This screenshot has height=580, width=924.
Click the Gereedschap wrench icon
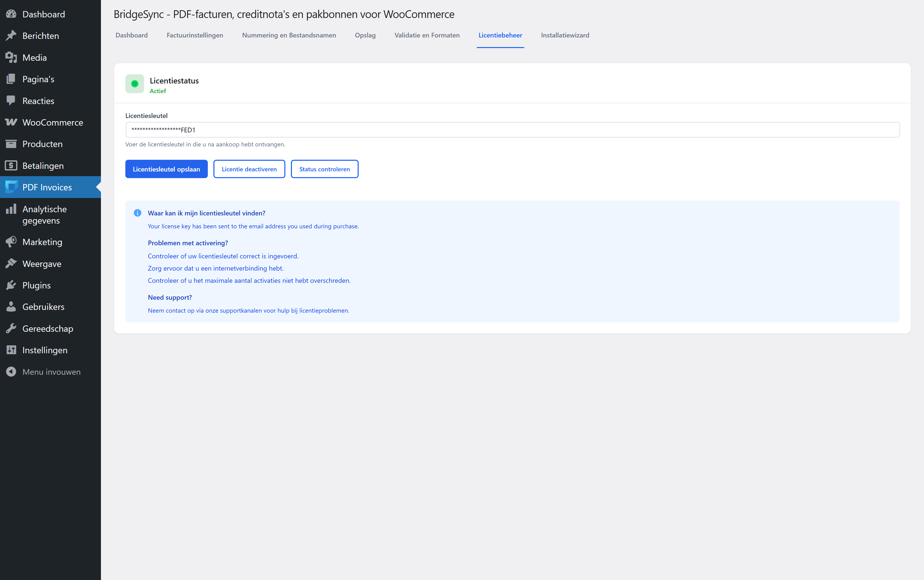pos(11,328)
